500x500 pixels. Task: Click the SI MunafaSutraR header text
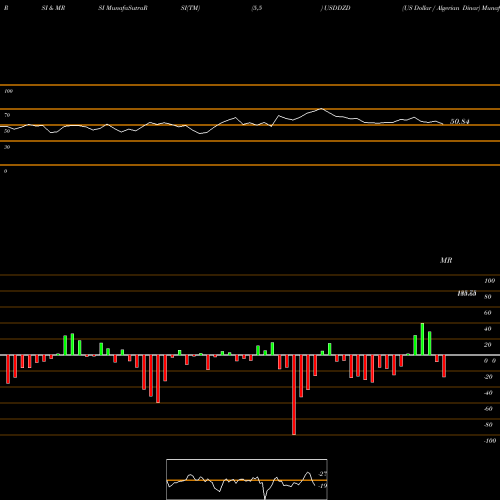pyautogui.click(x=123, y=8)
